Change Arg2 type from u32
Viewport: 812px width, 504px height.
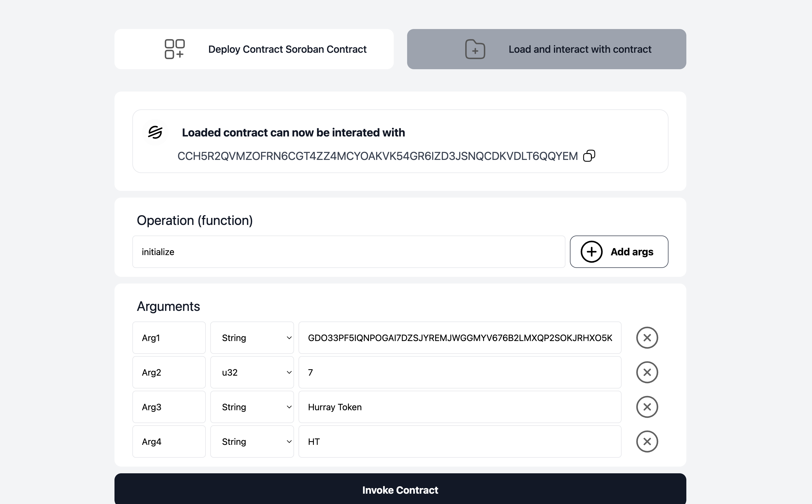click(x=252, y=372)
